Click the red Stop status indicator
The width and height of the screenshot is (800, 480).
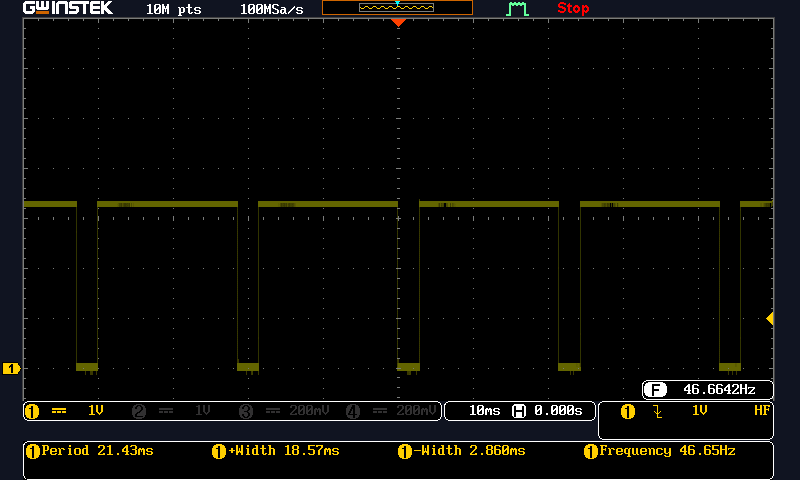(573, 8)
